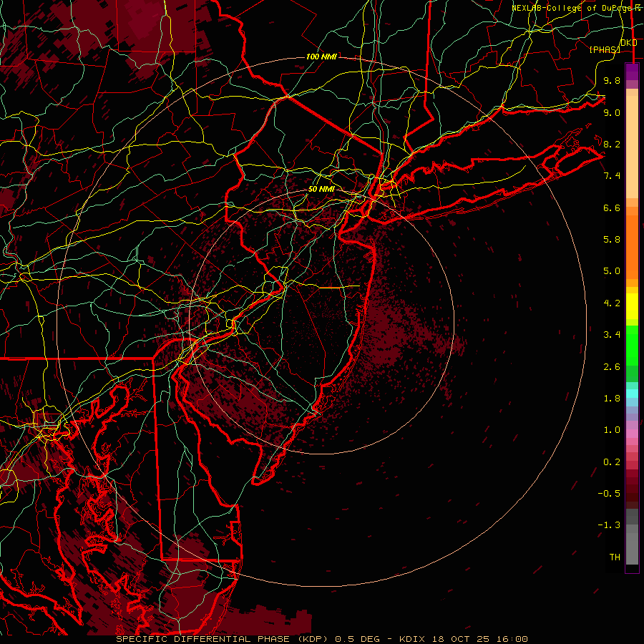The image size is (644, 644).
Task: Click the 9.8 value on the scale
Action: (x=612, y=80)
